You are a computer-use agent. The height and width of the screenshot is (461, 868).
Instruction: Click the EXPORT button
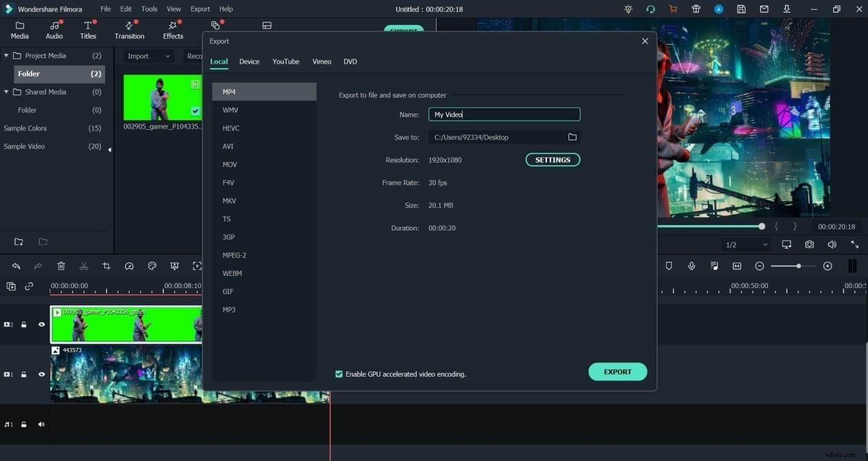coord(618,372)
